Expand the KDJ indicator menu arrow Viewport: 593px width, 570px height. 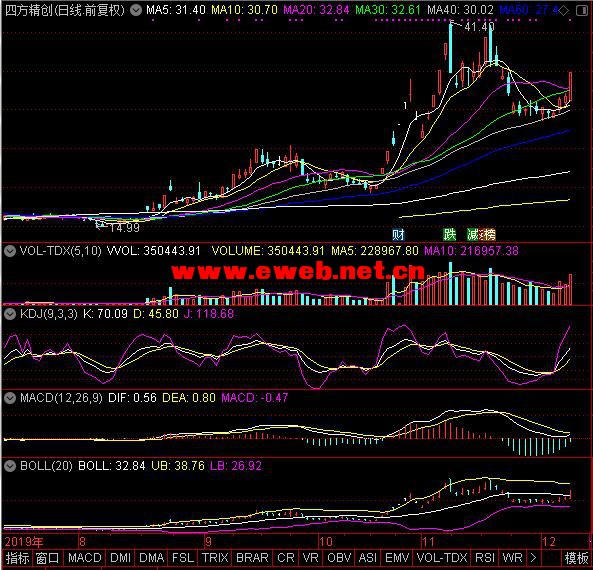10,314
